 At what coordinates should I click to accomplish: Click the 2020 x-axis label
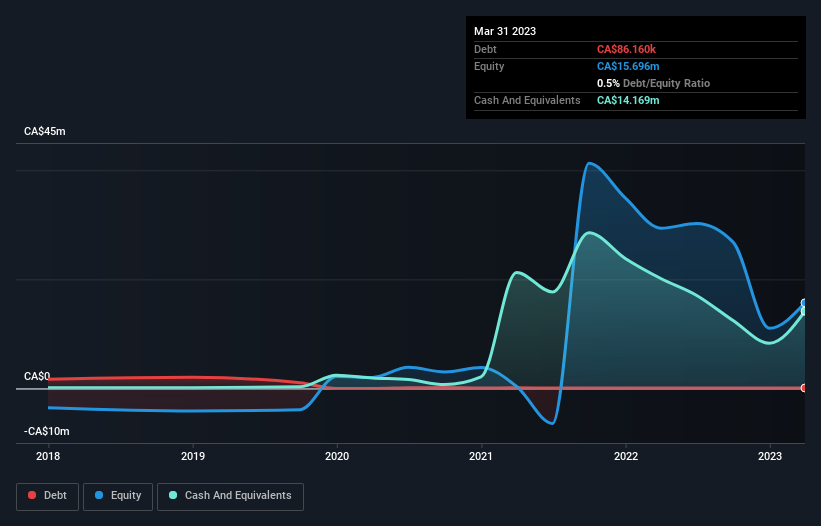point(337,456)
